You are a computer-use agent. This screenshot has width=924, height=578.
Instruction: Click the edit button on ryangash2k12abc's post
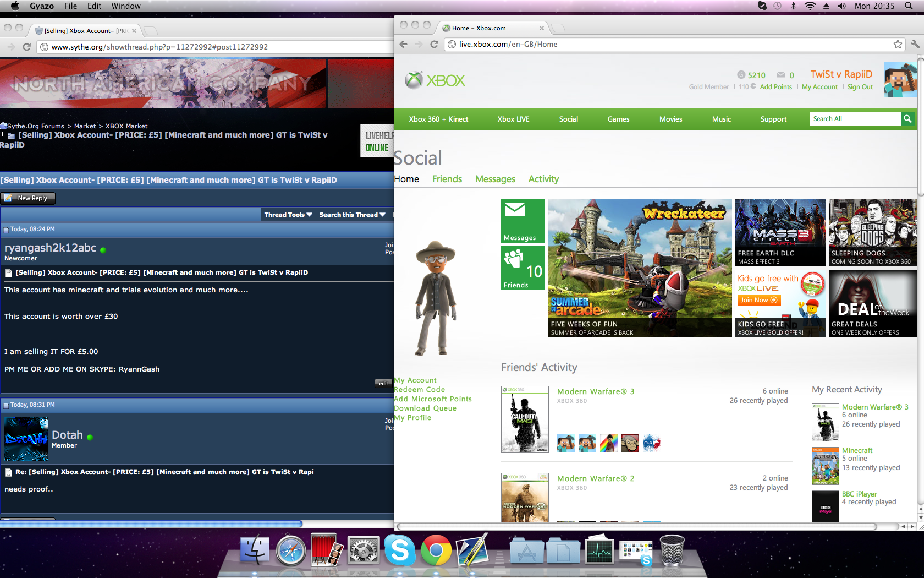pyautogui.click(x=383, y=384)
